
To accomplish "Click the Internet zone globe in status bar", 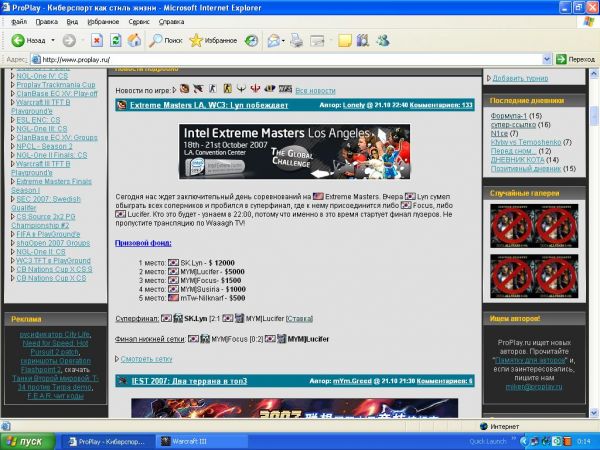I will (484, 426).
